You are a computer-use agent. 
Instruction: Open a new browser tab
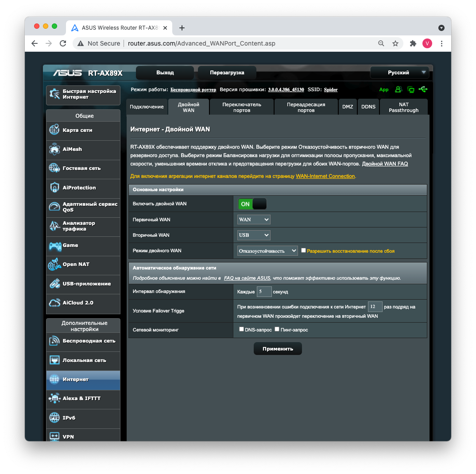(x=182, y=28)
